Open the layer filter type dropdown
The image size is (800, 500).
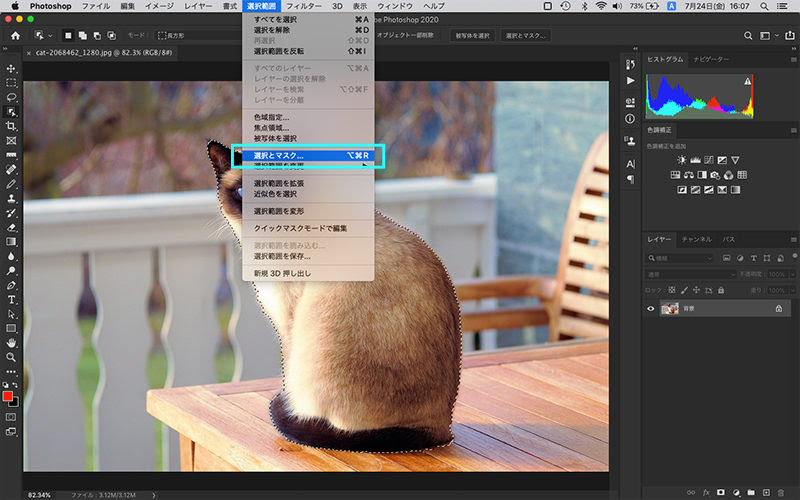pyautogui.click(x=680, y=258)
